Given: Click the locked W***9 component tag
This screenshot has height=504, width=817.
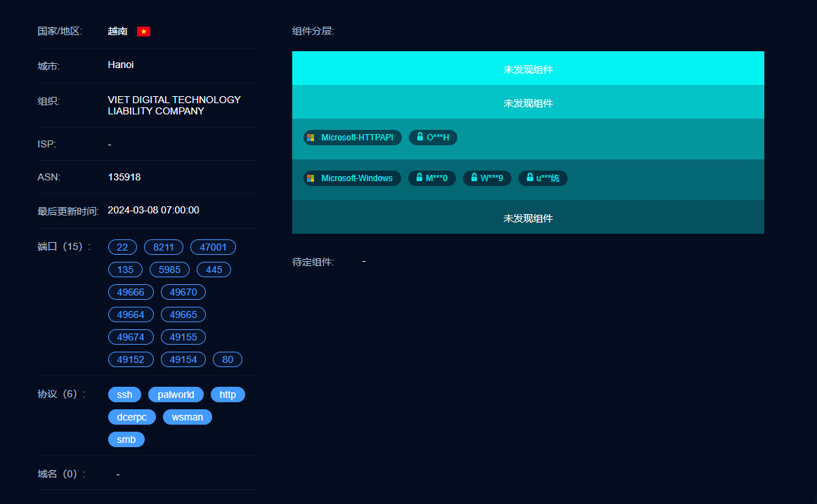Looking at the screenshot, I should [x=487, y=178].
